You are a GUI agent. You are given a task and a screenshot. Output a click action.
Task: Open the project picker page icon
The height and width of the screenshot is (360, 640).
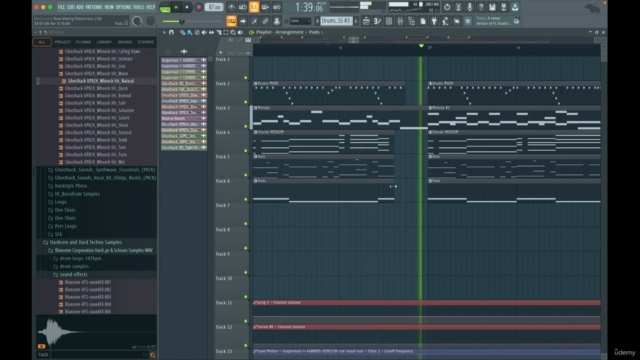tap(423, 21)
